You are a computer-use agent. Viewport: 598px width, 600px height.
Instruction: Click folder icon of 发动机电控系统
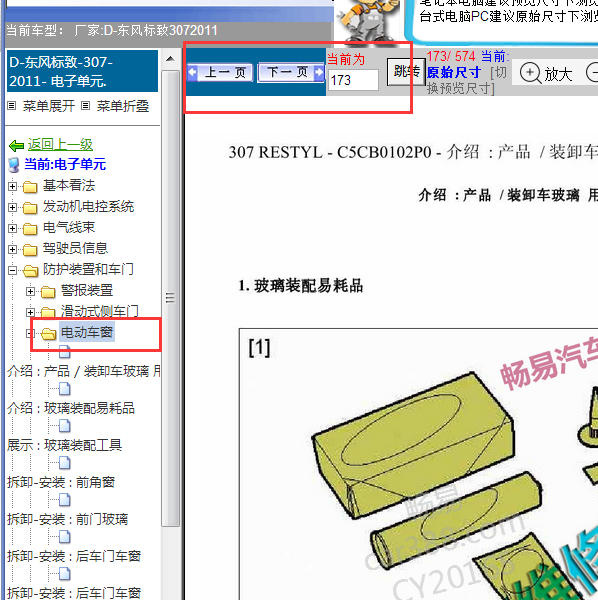click(x=30, y=208)
